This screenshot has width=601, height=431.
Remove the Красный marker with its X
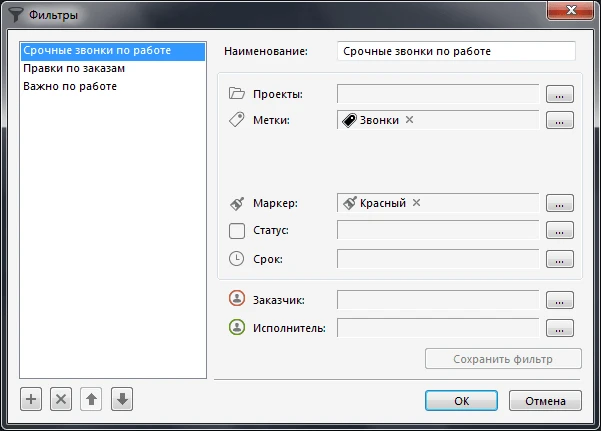[x=417, y=203]
